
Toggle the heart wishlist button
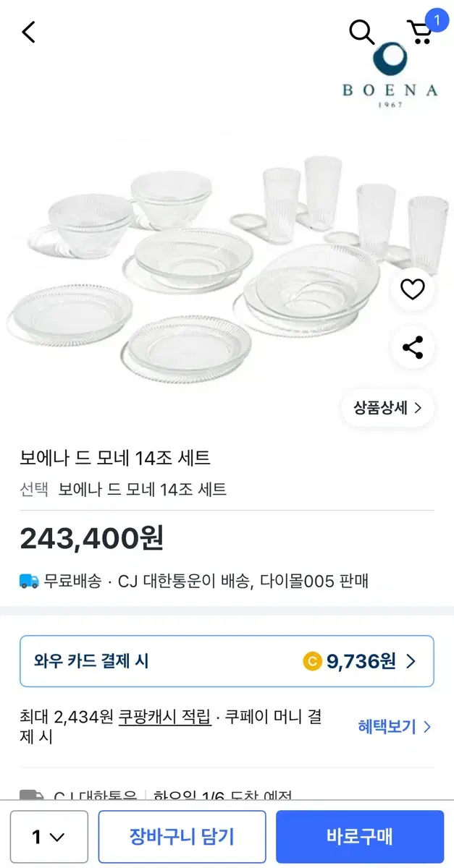point(413,289)
